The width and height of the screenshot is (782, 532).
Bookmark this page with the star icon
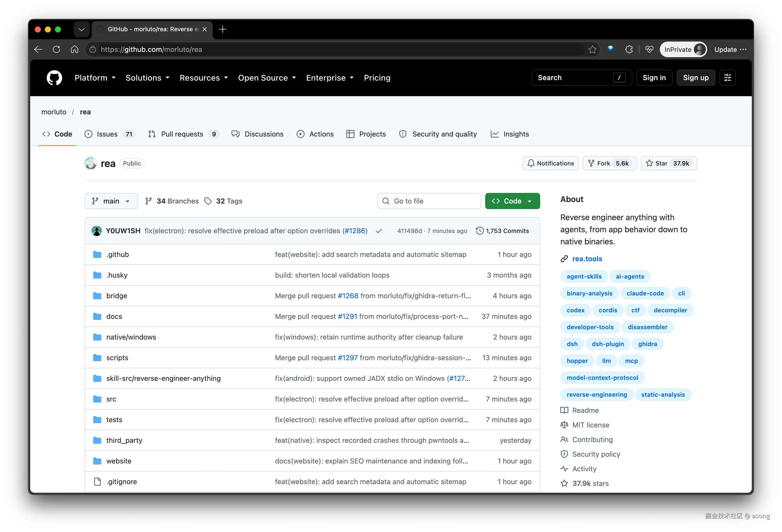[592, 49]
